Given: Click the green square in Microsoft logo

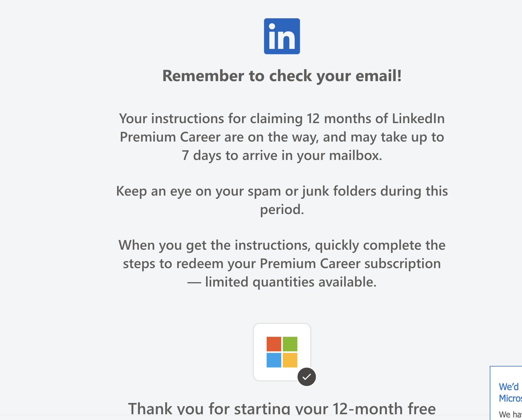Looking at the screenshot, I should (290, 344).
